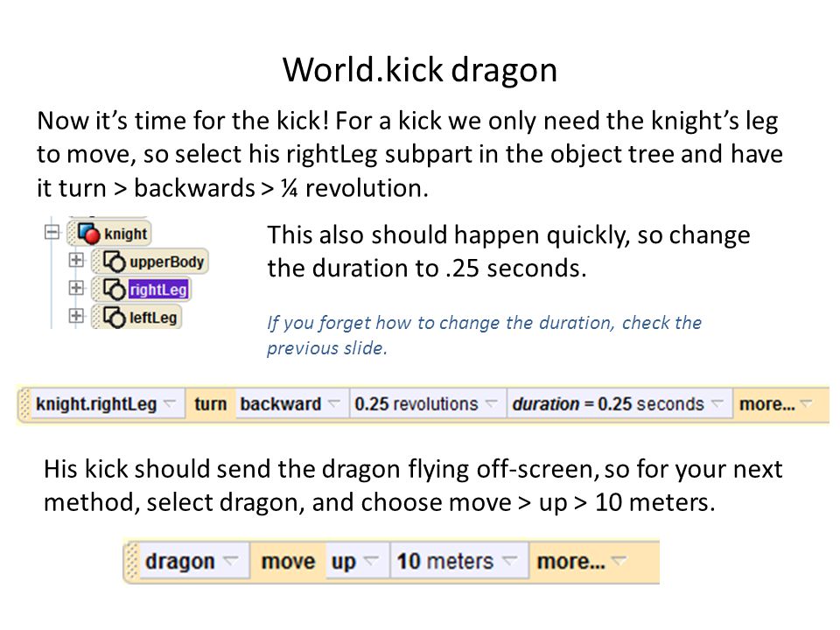Click the upperBody subpart icon

(114, 262)
